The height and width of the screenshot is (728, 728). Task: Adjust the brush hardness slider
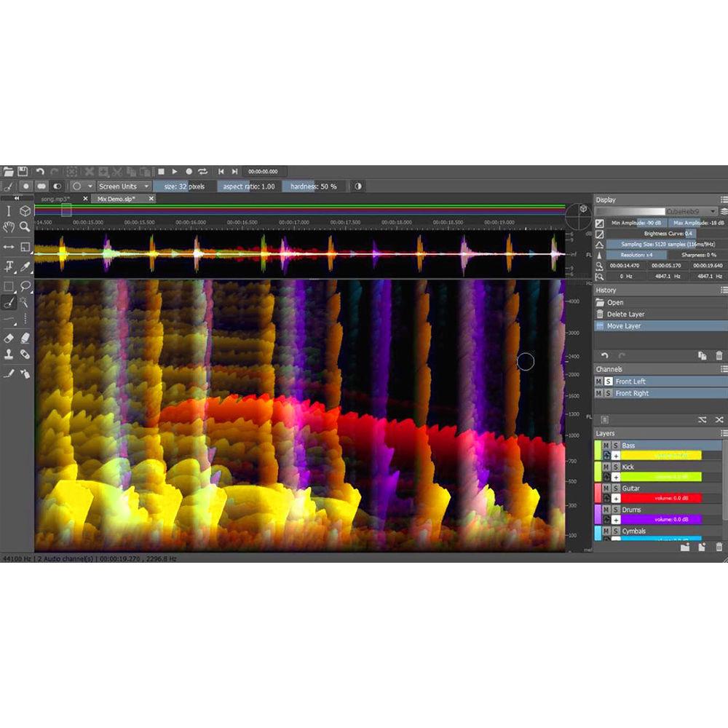pos(314,186)
